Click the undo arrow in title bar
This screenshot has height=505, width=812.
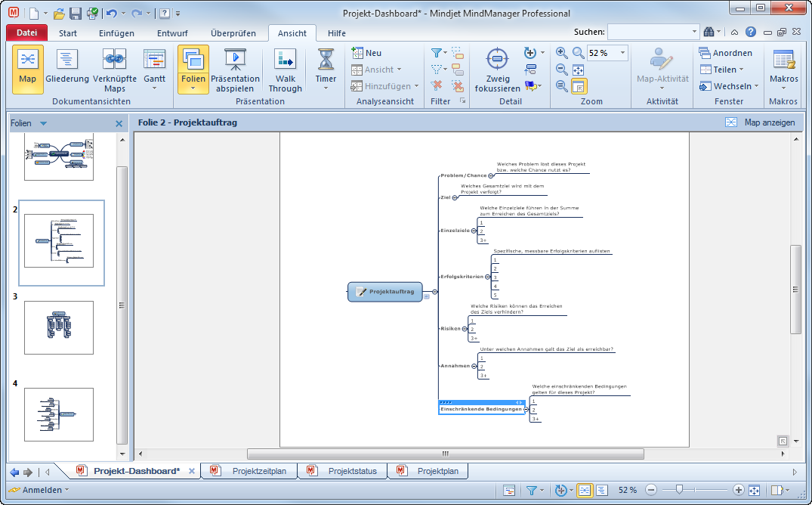[111, 14]
